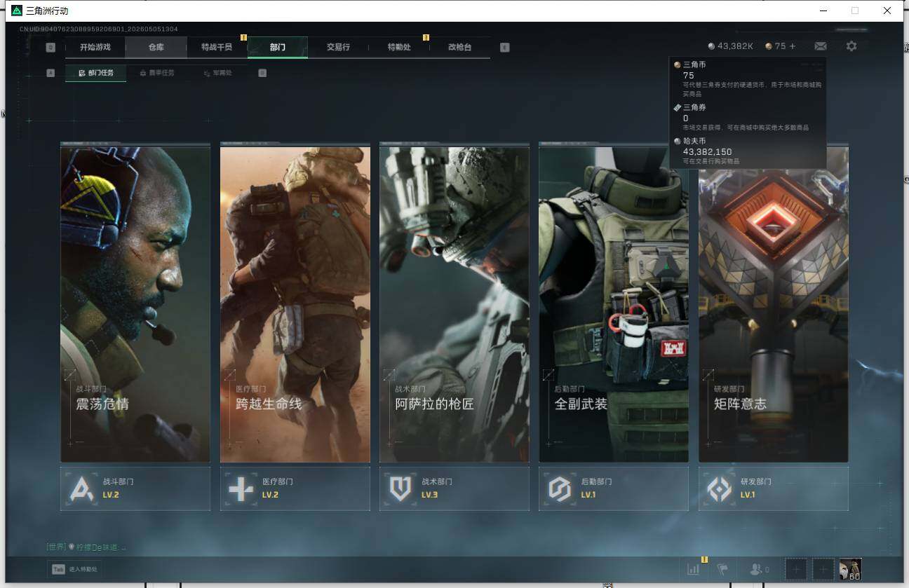Viewport: 909px width, 588px height.
Task: Click the 后勤部门 LV.1 panel
Action: (x=614, y=488)
